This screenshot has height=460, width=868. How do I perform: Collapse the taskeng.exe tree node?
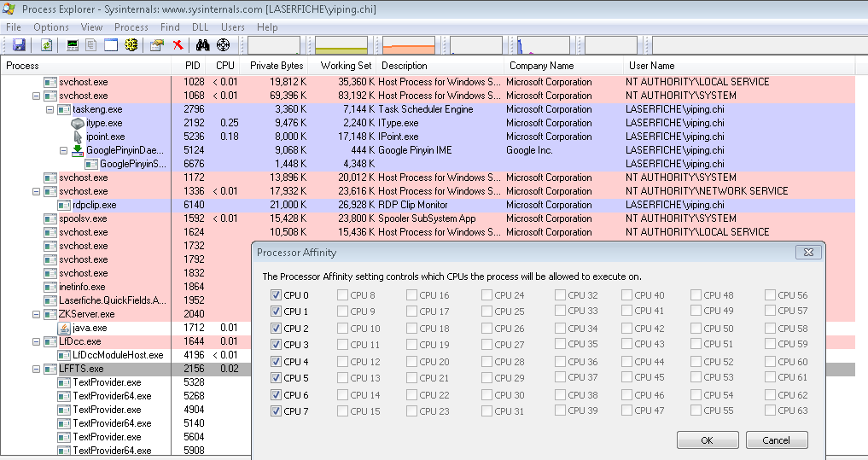click(50, 109)
